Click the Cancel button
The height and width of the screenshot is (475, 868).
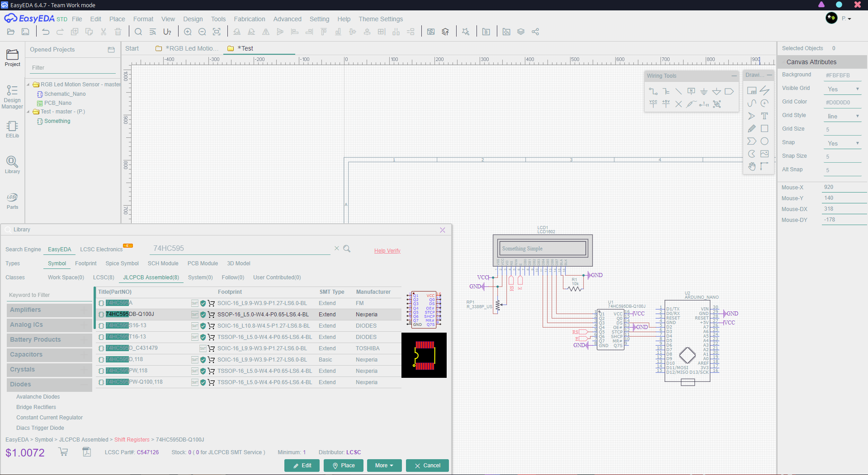[427, 466]
